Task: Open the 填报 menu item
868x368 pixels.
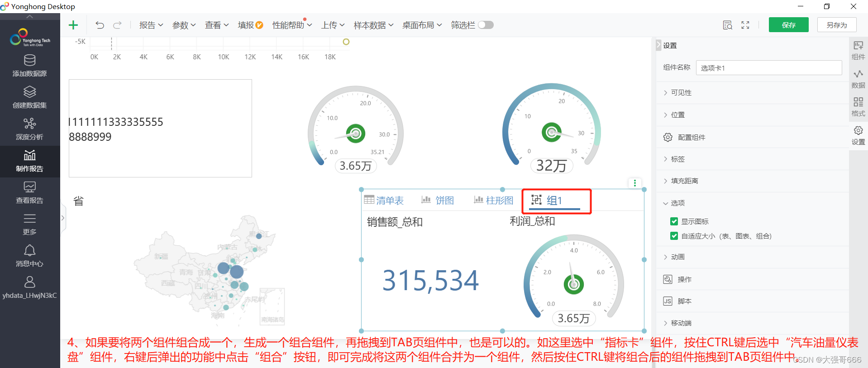Action: pos(250,25)
